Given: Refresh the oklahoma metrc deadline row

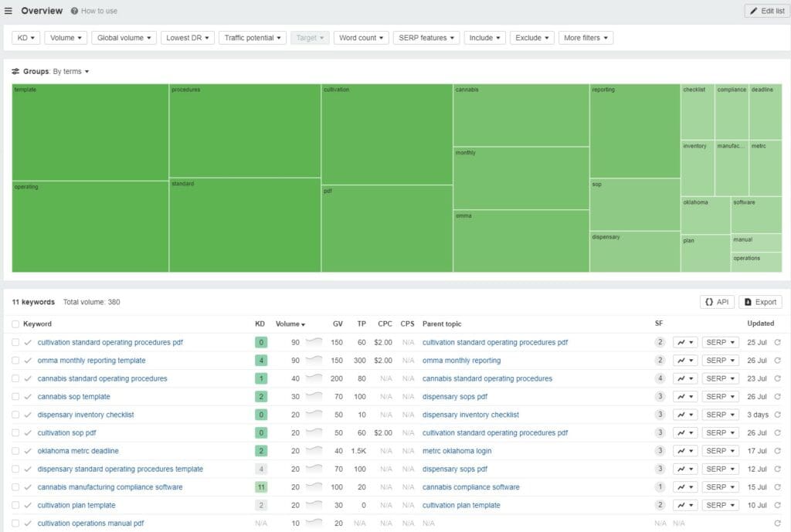Looking at the screenshot, I should (x=777, y=451).
